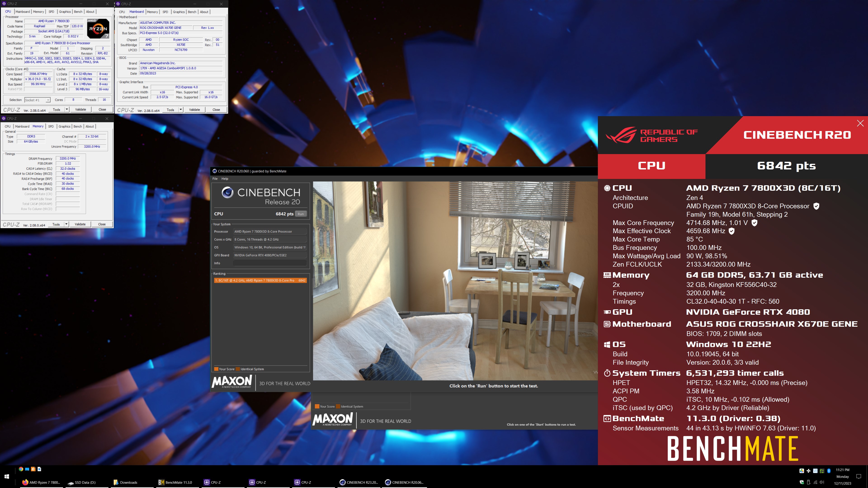
Task: Open File menu in Cinebench R20
Action: click(215, 179)
